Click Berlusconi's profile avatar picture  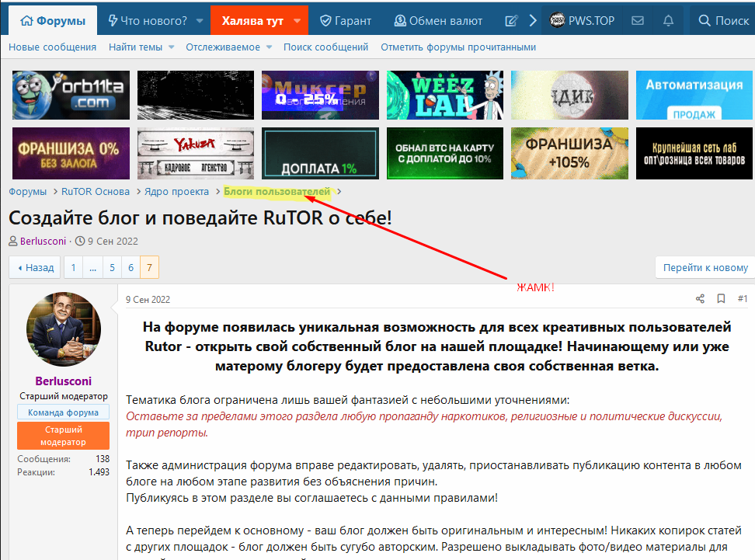point(64,330)
